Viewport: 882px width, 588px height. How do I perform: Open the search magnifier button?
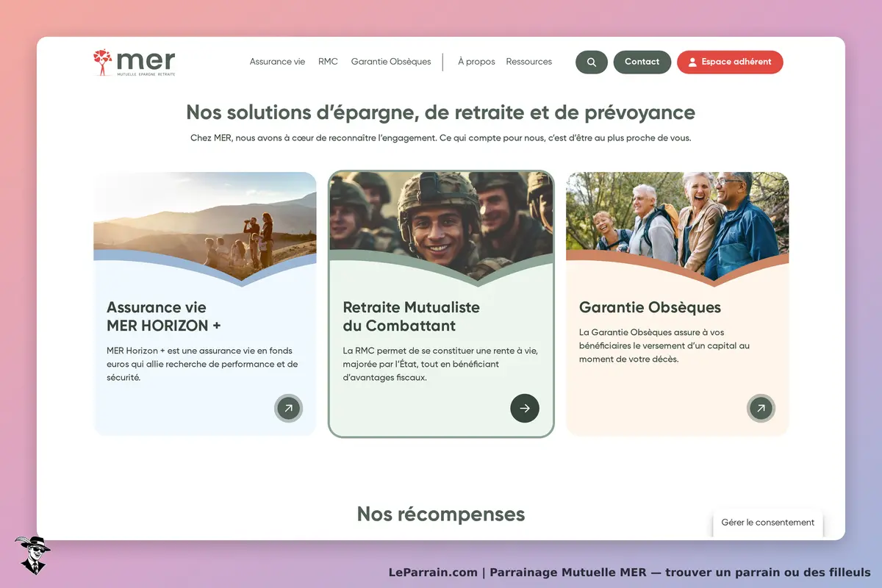tap(592, 62)
